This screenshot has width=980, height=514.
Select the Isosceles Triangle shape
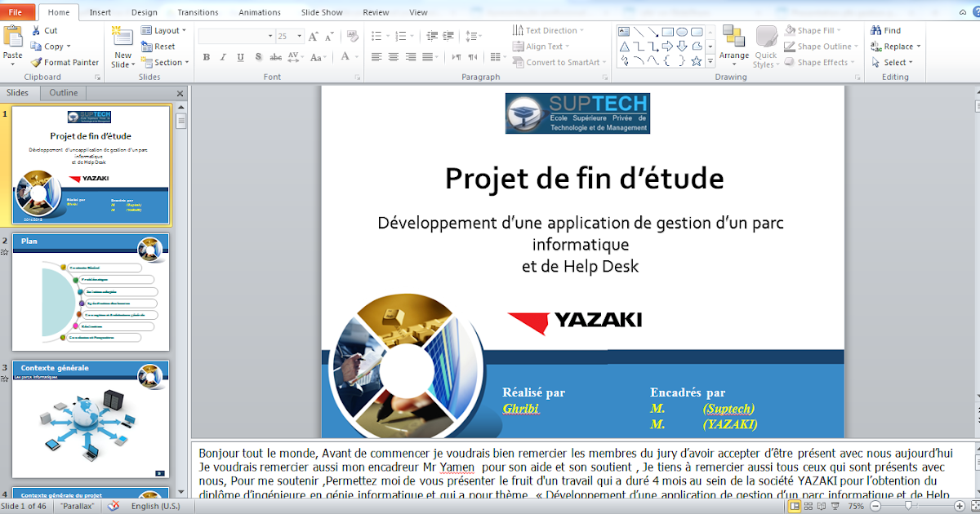624,46
